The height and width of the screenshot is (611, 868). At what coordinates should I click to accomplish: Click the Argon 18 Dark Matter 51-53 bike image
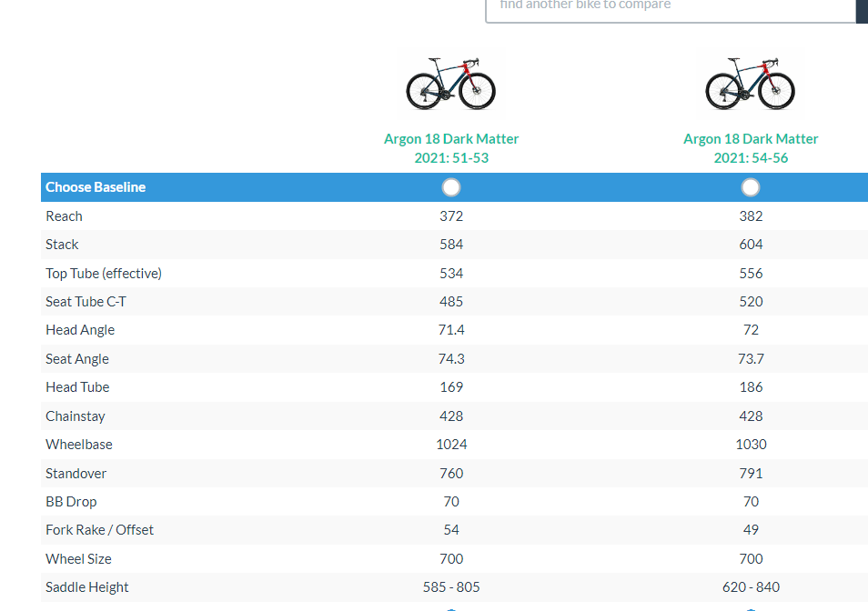click(450, 83)
